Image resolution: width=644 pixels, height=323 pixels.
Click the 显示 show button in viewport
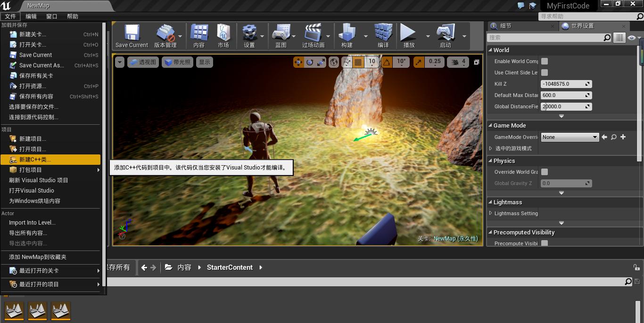[205, 62]
